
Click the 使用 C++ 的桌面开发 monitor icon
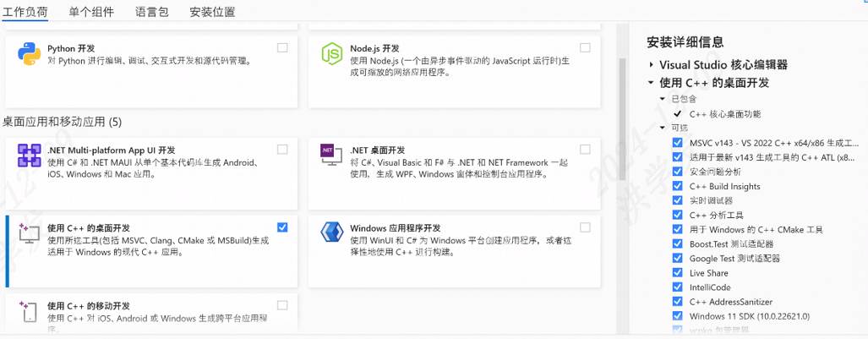click(x=29, y=233)
